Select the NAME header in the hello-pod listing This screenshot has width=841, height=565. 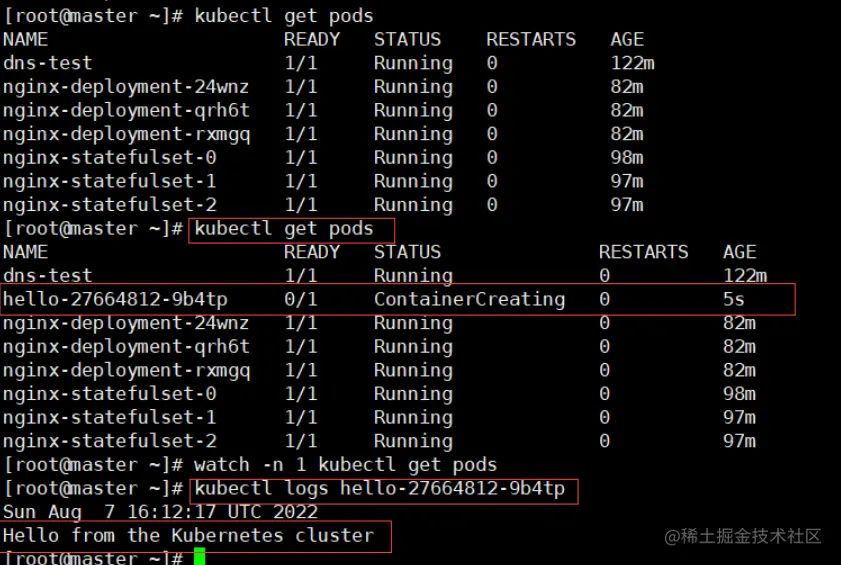pos(25,252)
